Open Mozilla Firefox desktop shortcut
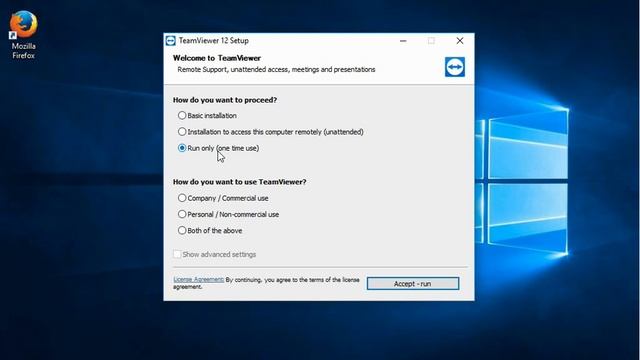This screenshot has width=640, height=360. [23, 35]
